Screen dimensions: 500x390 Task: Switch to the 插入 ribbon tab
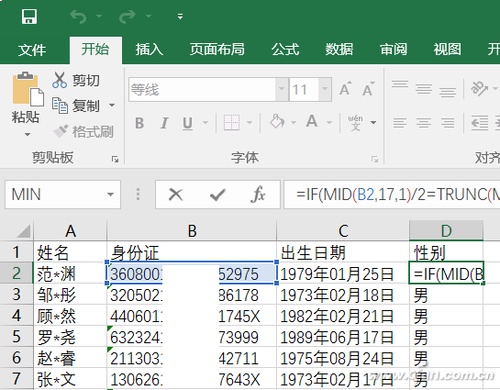click(x=149, y=50)
